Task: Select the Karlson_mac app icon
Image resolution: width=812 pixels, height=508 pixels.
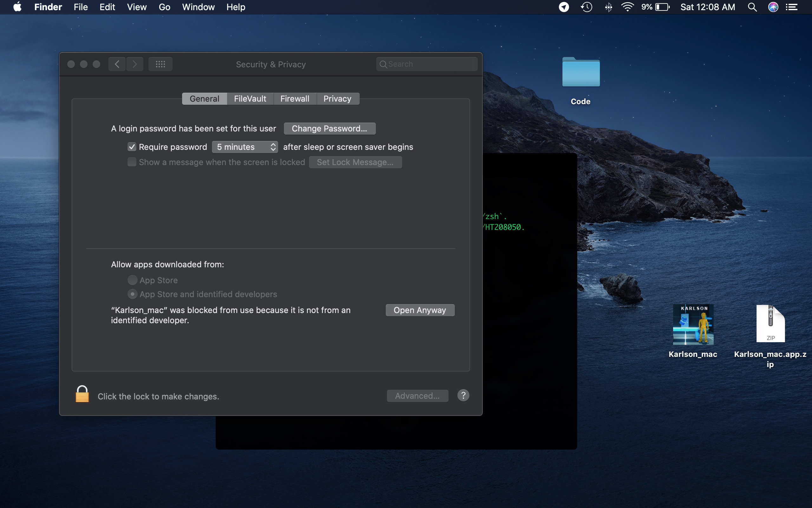Action: tap(693, 324)
